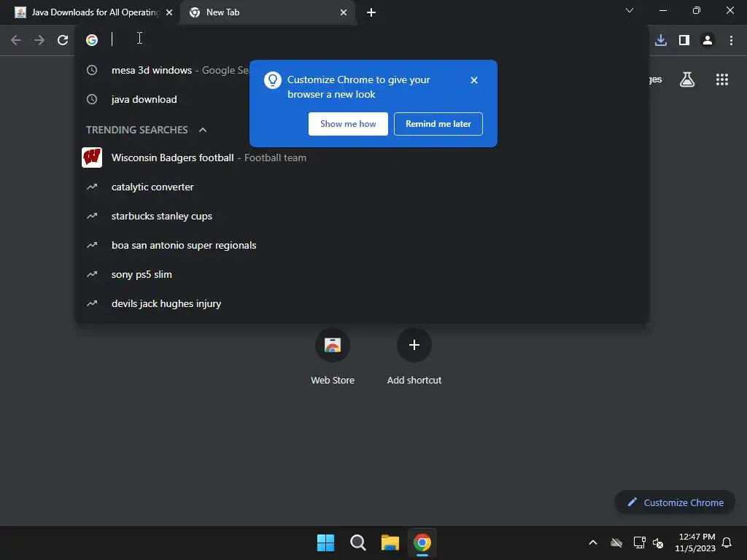This screenshot has height=560, width=747.
Task: Click clock icon beside mesa 3d windows
Action: (x=92, y=71)
